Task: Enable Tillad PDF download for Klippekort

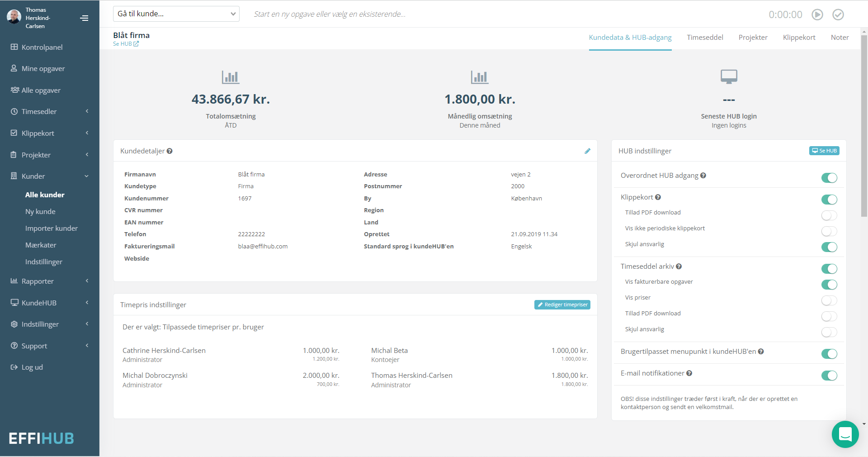Action: (829, 215)
